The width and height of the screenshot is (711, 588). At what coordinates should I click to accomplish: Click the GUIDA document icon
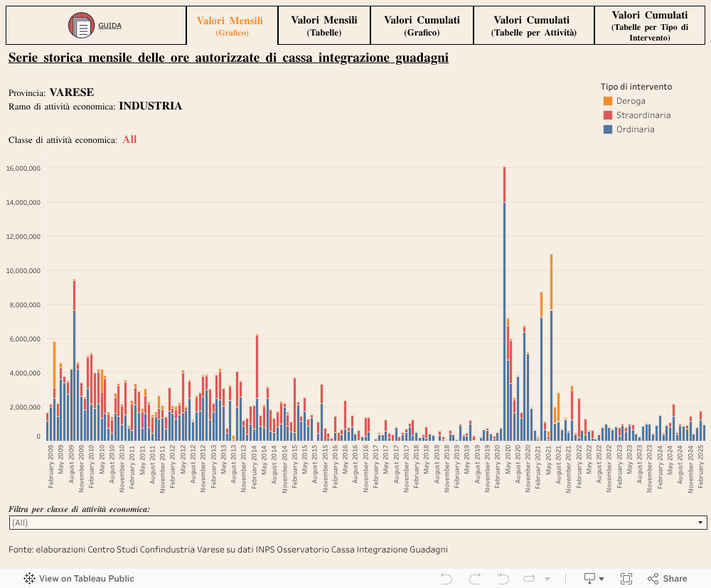(x=81, y=26)
